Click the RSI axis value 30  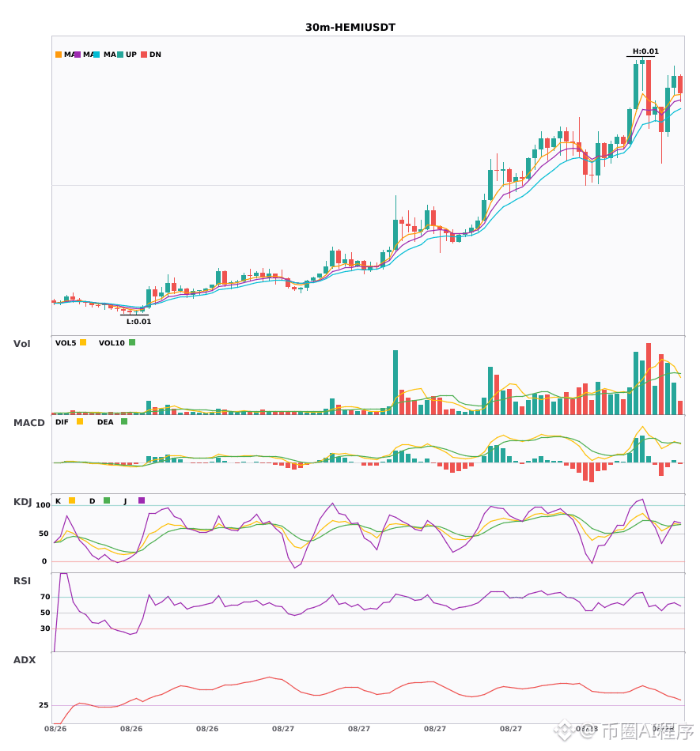point(46,628)
